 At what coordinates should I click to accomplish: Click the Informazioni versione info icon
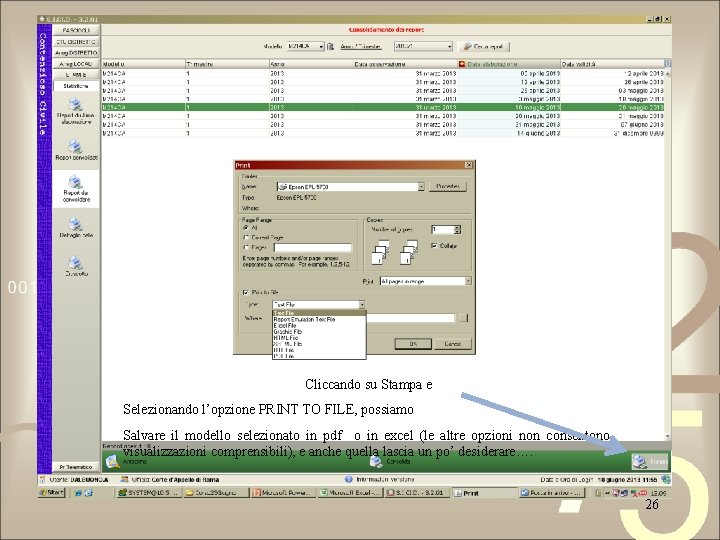pos(349,479)
